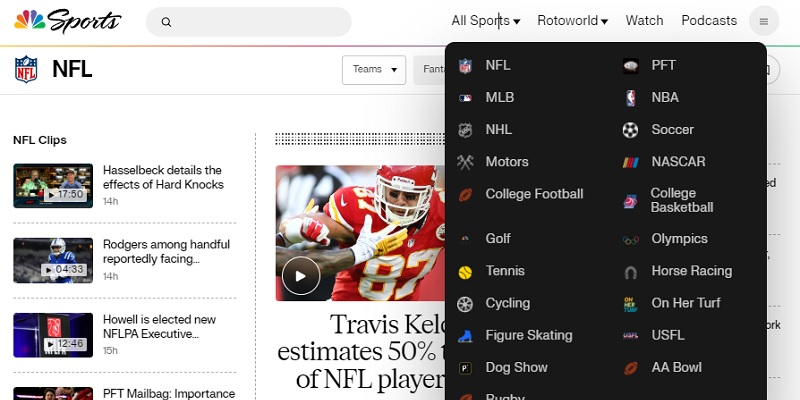Select the USFL menu entry
The image size is (800, 400).
667,335
